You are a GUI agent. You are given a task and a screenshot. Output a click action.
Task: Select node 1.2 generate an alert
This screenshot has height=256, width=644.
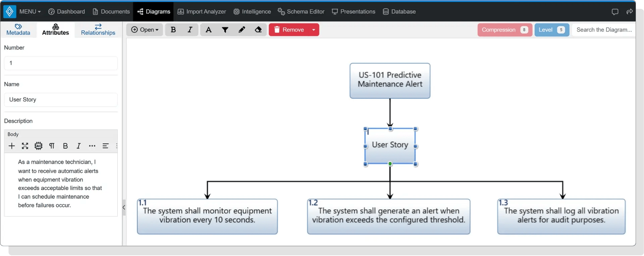point(388,216)
